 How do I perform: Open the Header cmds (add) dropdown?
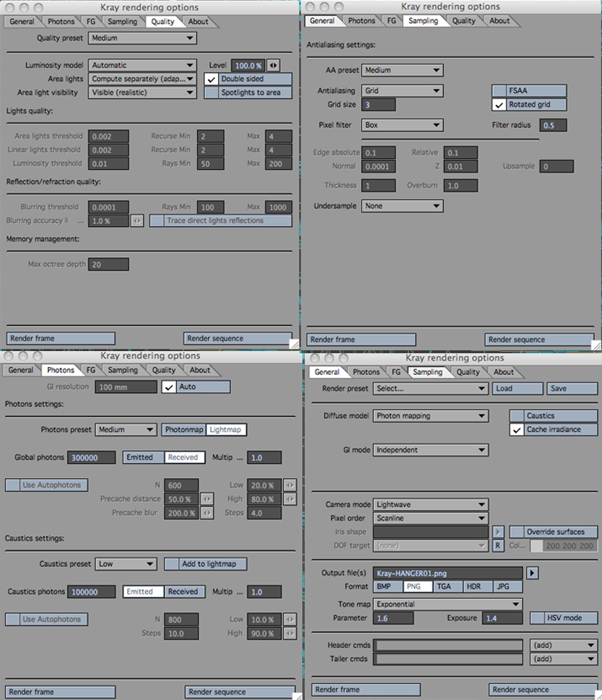[563, 645]
